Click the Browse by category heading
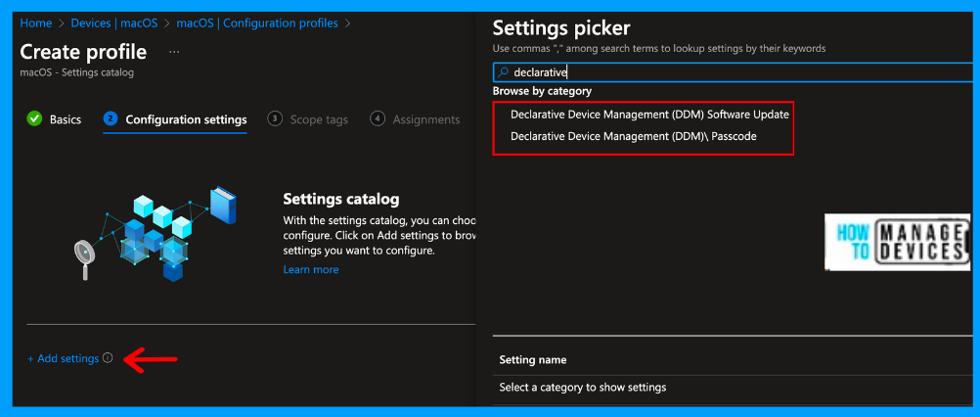This screenshot has width=980, height=417. click(542, 91)
